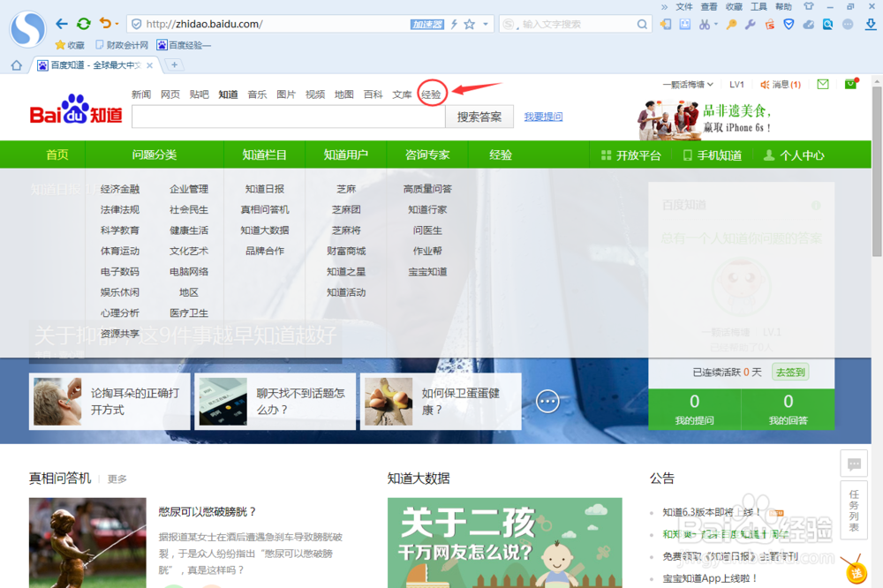Select the 问题分类 tab in green nav

click(x=155, y=155)
